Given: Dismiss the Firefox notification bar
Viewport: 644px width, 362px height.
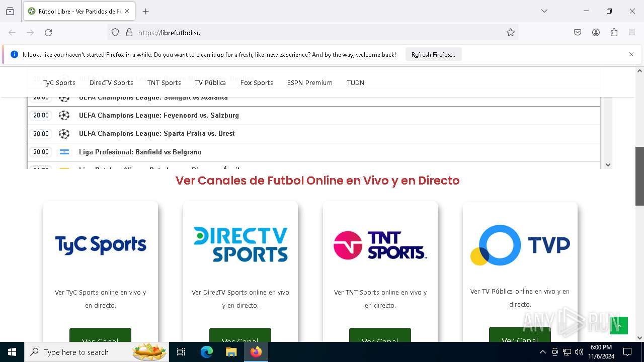Looking at the screenshot, I should click(631, 54).
